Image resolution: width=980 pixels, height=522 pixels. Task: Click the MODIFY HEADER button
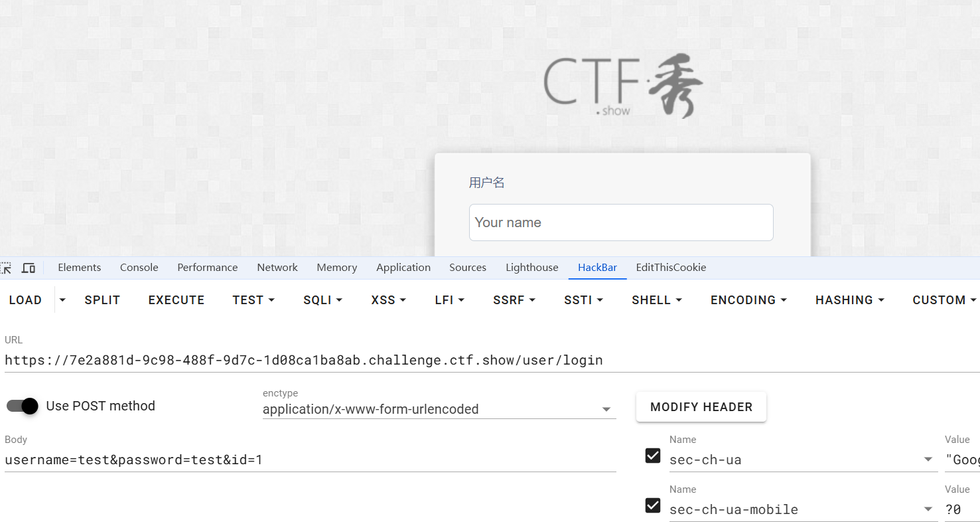701,407
